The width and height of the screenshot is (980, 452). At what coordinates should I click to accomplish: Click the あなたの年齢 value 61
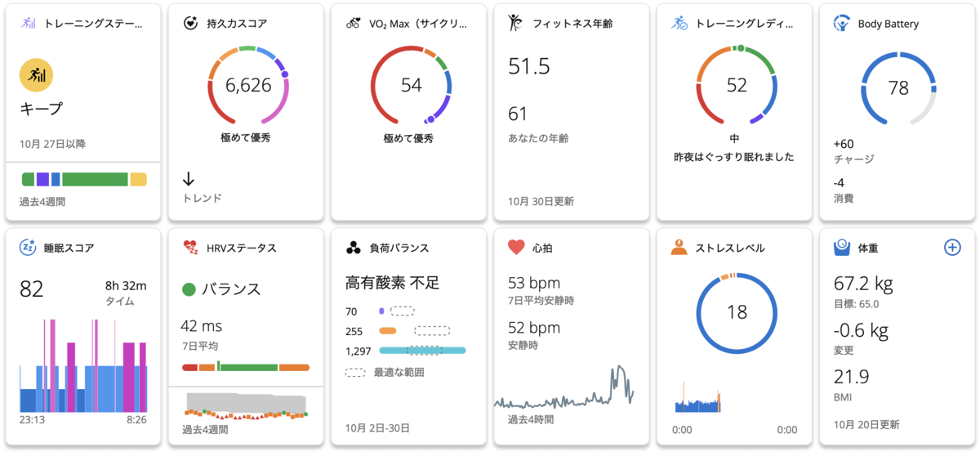[x=518, y=114]
